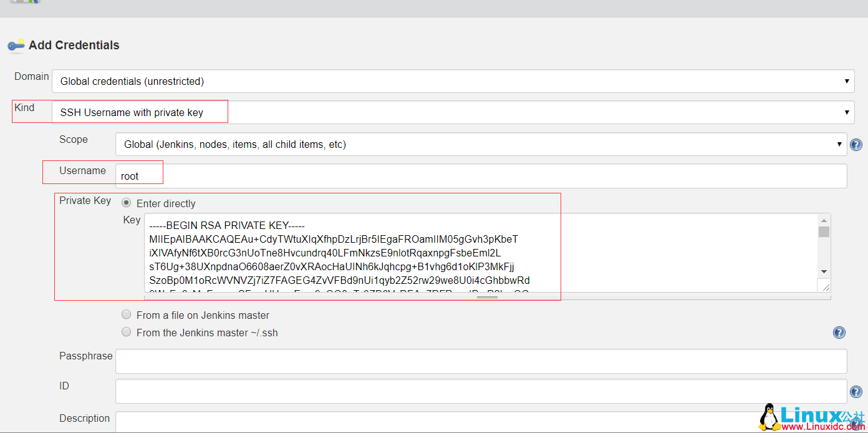This screenshot has height=433, width=868.
Task: Click the Add Credentials heading text
Action: coord(75,45)
